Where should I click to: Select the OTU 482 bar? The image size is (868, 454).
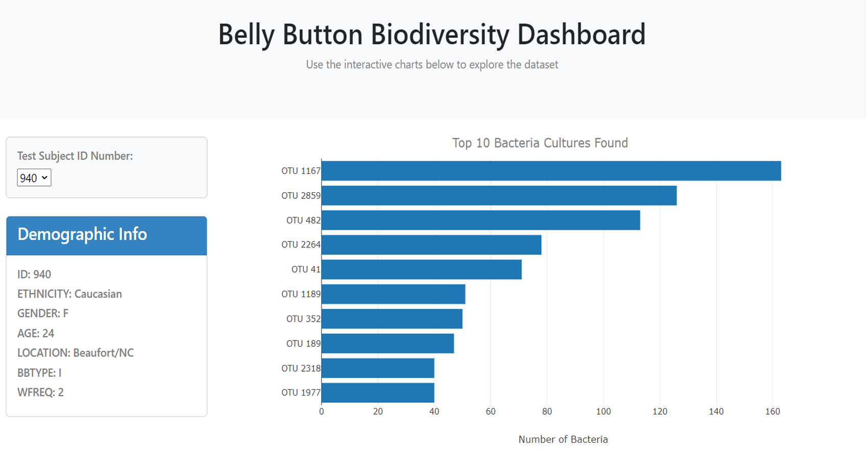(481, 220)
